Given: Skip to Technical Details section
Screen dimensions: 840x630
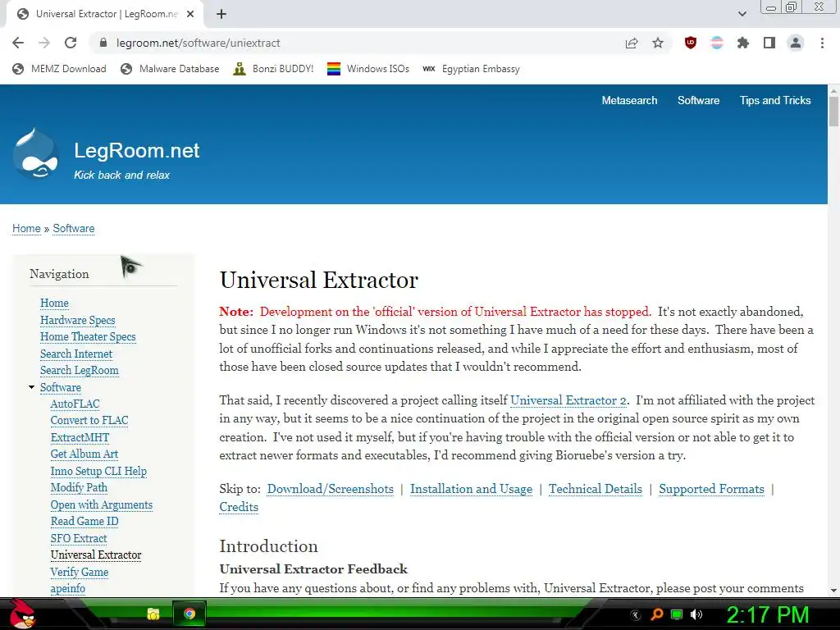Looking at the screenshot, I should (x=596, y=489).
